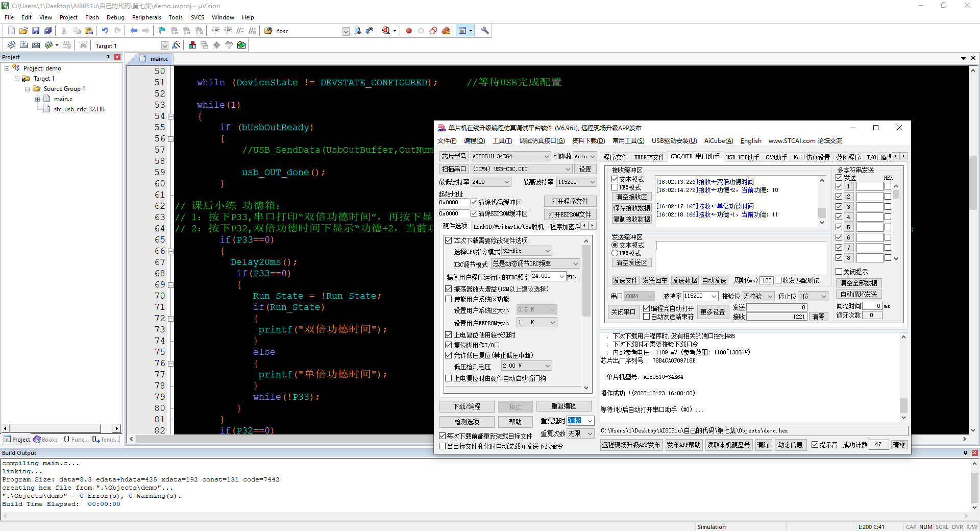The image size is (980, 531).
Task: Start the debug session with the magnifier icon
Action: click(386, 31)
